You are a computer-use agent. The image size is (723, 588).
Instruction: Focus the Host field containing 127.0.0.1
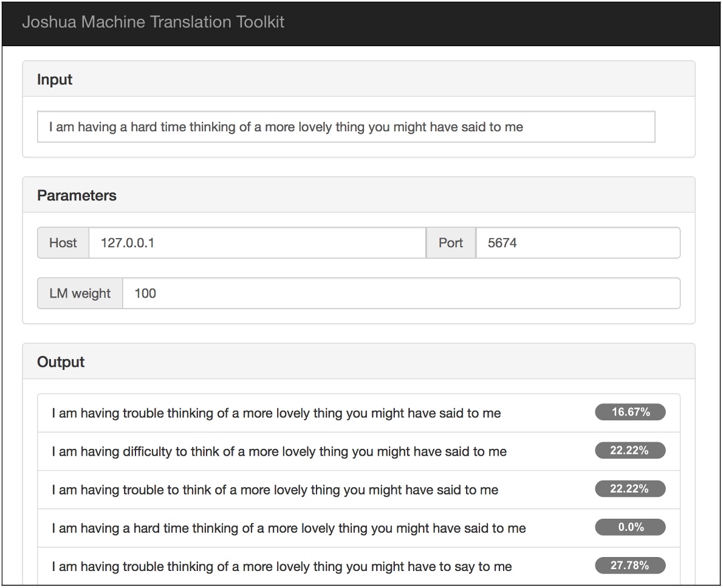pyautogui.click(x=257, y=243)
